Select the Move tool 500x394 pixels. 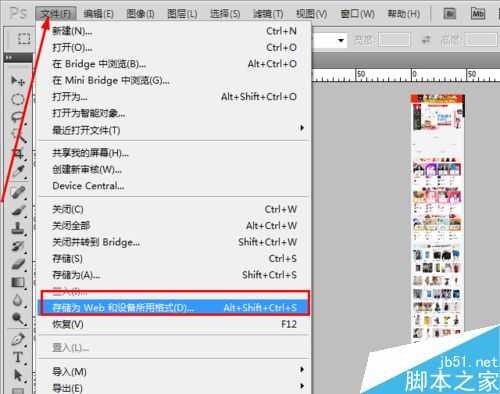tap(18, 80)
